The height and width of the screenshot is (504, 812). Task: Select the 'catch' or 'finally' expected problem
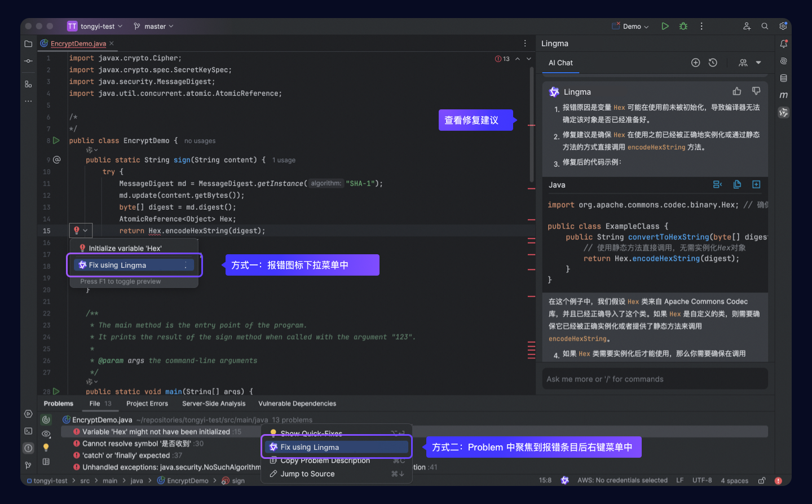pyautogui.click(x=128, y=456)
